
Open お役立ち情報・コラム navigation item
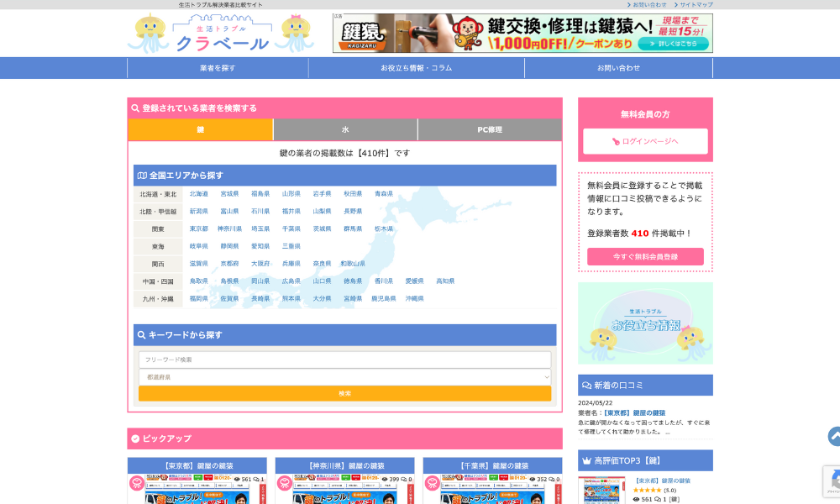[416, 68]
